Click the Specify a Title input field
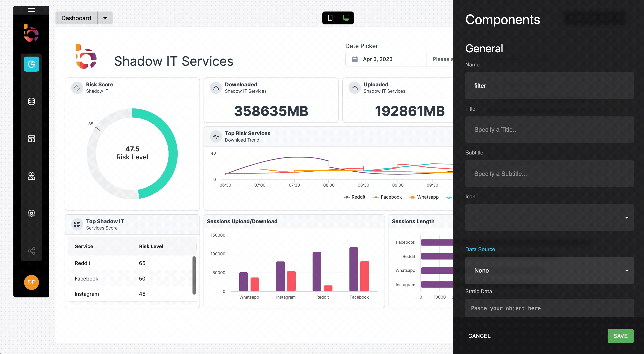 549,130
